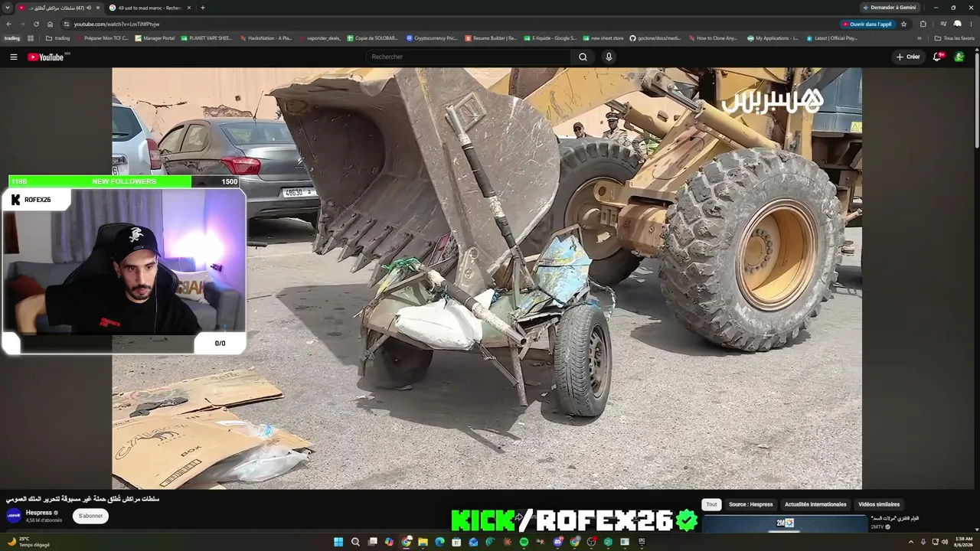Open the 'trading' bookmarks folder
The image size is (980, 551).
tap(57, 38)
